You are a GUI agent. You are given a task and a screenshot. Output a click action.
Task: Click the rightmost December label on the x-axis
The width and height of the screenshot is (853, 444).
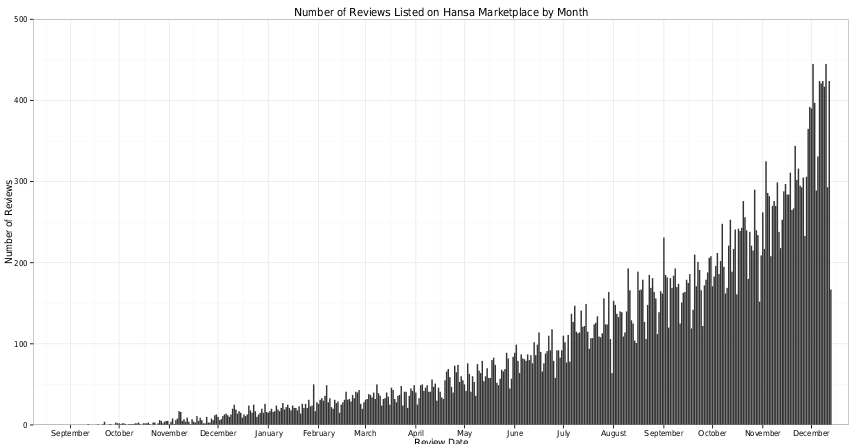[812, 433]
